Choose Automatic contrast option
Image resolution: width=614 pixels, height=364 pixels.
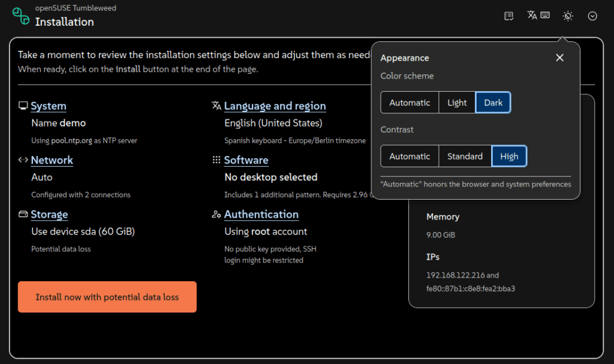coord(410,157)
